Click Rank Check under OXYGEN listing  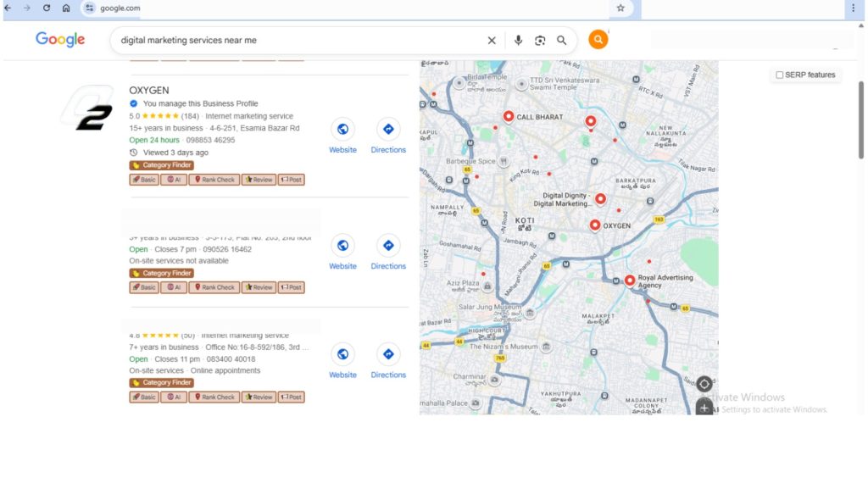click(x=214, y=180)
